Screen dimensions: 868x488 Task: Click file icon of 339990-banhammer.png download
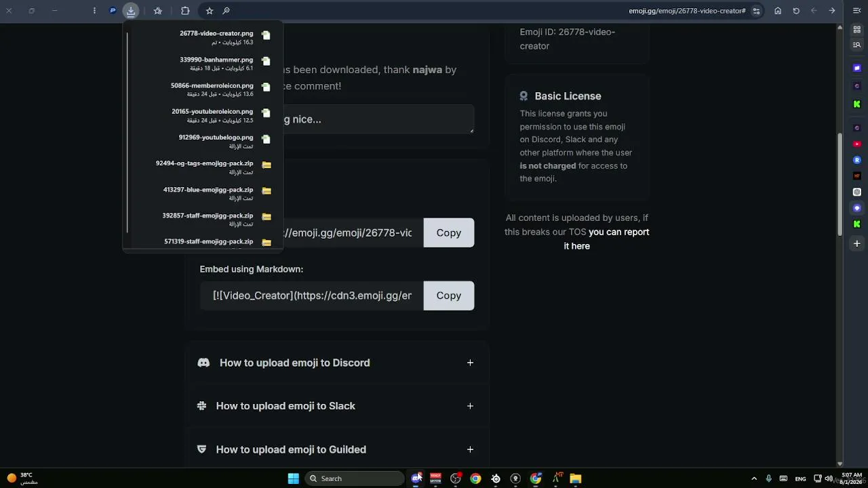tap(266, 61)
